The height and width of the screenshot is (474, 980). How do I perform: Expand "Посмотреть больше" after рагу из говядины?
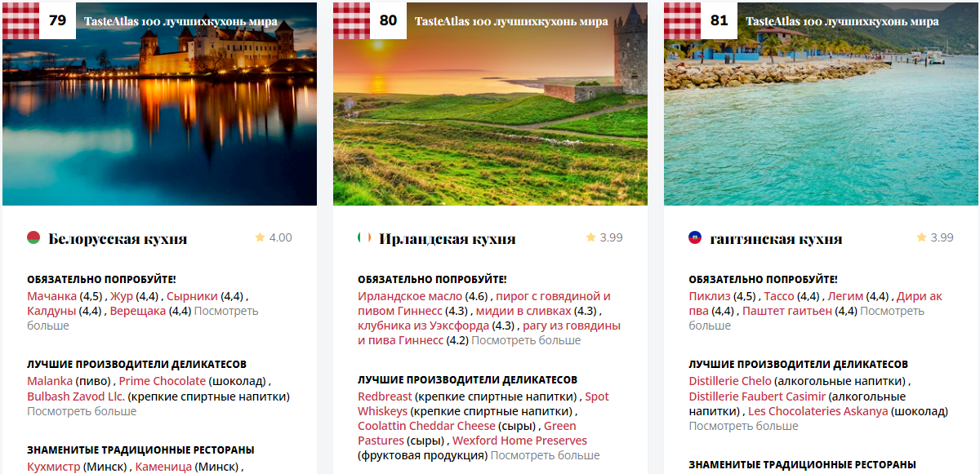[x=526, y=340]
